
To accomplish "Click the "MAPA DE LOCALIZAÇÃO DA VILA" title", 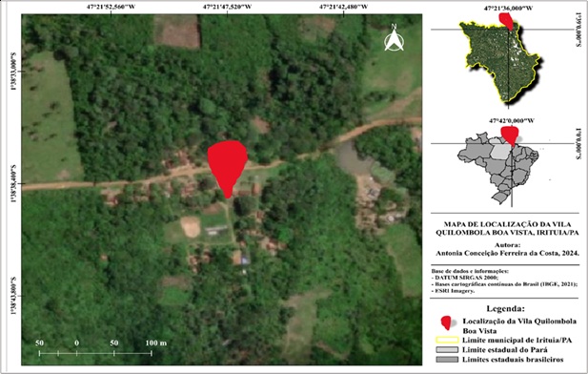I will pos(507,224).
